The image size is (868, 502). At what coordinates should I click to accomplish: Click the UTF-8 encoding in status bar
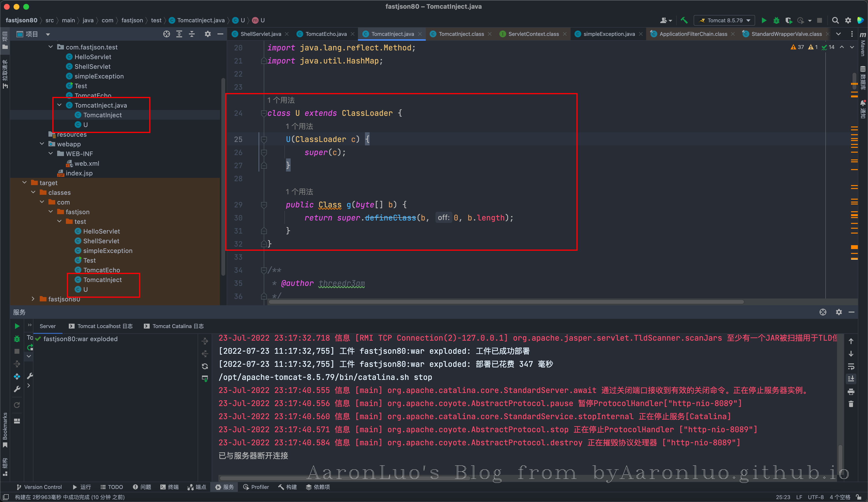pyautogui.click(x=816, y=497)
